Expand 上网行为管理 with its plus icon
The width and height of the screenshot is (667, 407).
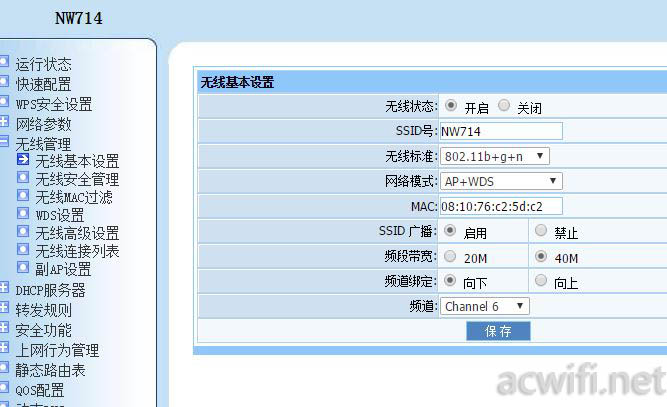(4, 347)
